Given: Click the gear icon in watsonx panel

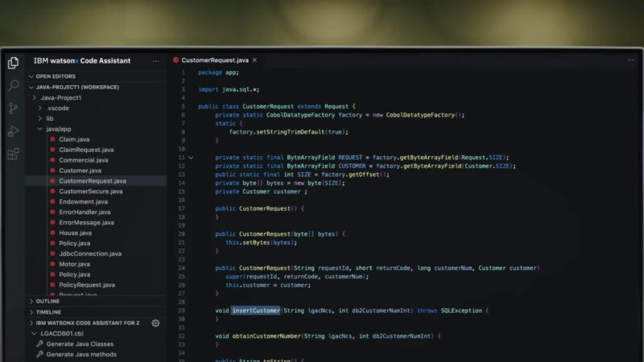Looking at the screenshot, I should tap(155, 323).
